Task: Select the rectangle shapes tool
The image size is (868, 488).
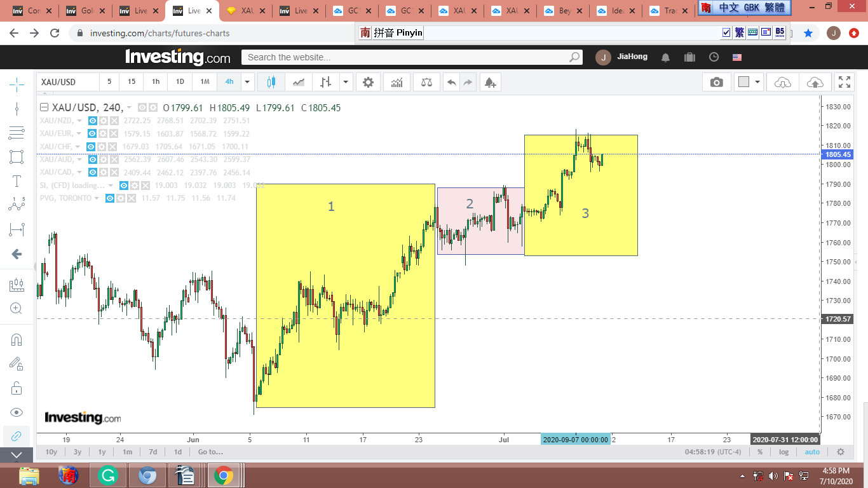Action: [x=17, y=157]
